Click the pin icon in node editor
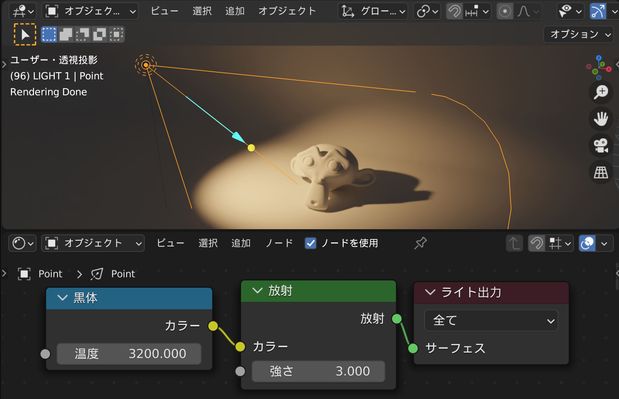The height and width of the screenshot is (399, 619). pyautogui.click(x=420, y=243)
